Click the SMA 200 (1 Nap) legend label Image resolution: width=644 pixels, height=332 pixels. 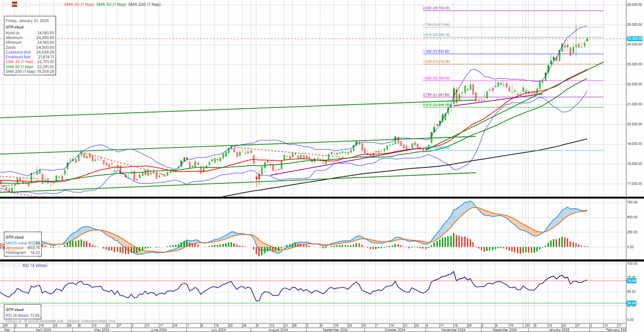[x=144, y=5]
